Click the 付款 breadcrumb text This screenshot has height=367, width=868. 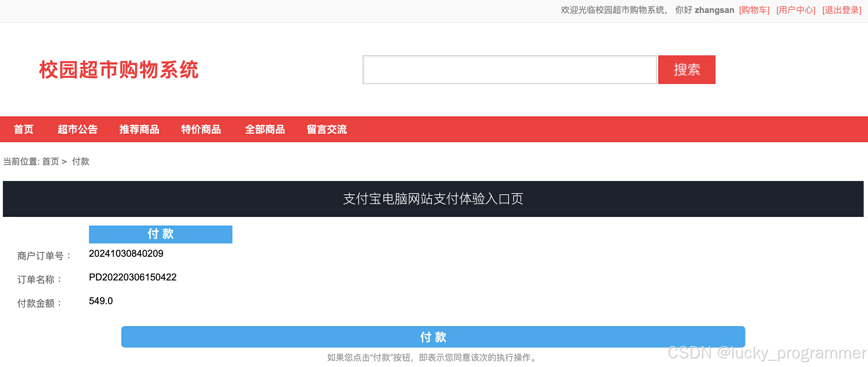click(x=81, y=162)
